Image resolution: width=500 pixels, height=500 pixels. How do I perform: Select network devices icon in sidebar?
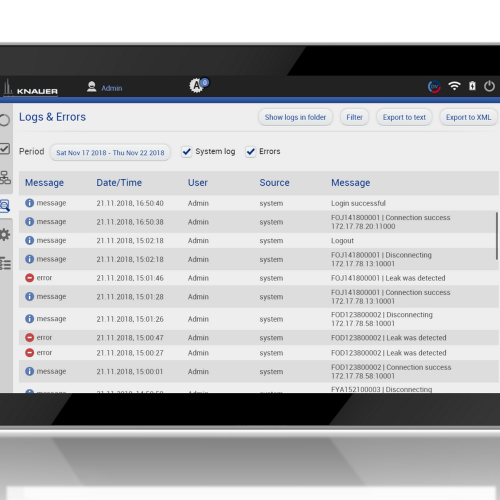click(5, 177)
